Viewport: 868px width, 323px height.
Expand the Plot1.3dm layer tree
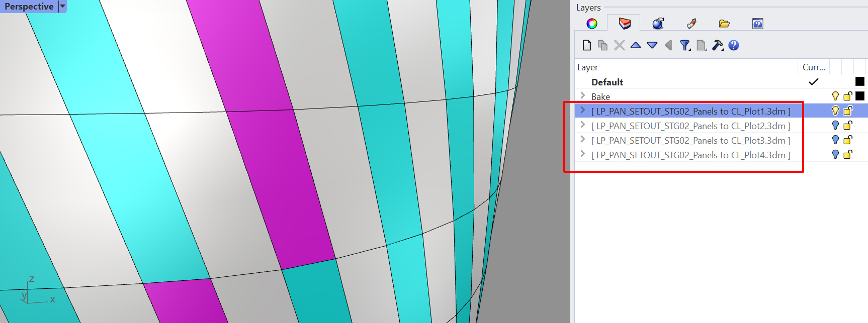tap(583, 110)
